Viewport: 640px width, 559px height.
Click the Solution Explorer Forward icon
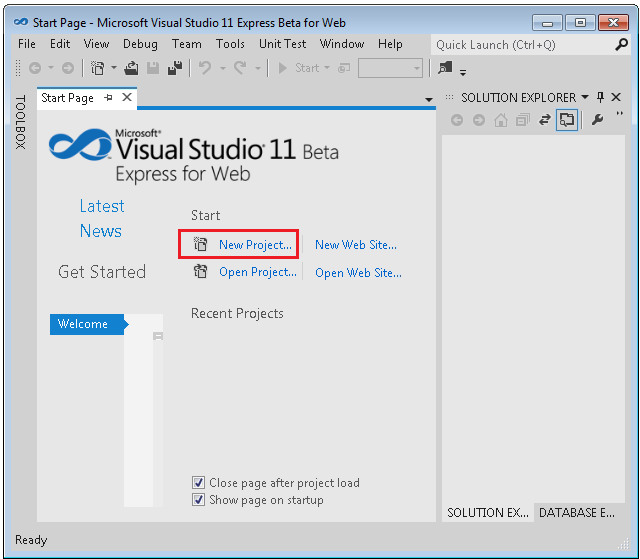click(x=479, y=120)
